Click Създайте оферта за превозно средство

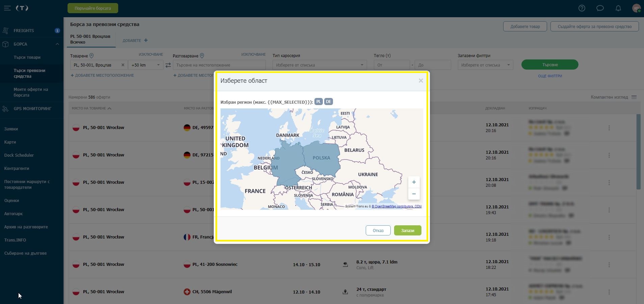point(594,26)
